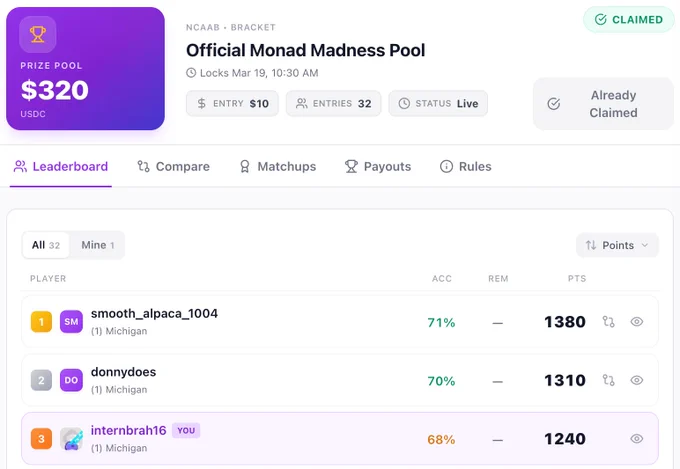Click Official Monad Madness Pool title

click(x=305, y=50)
